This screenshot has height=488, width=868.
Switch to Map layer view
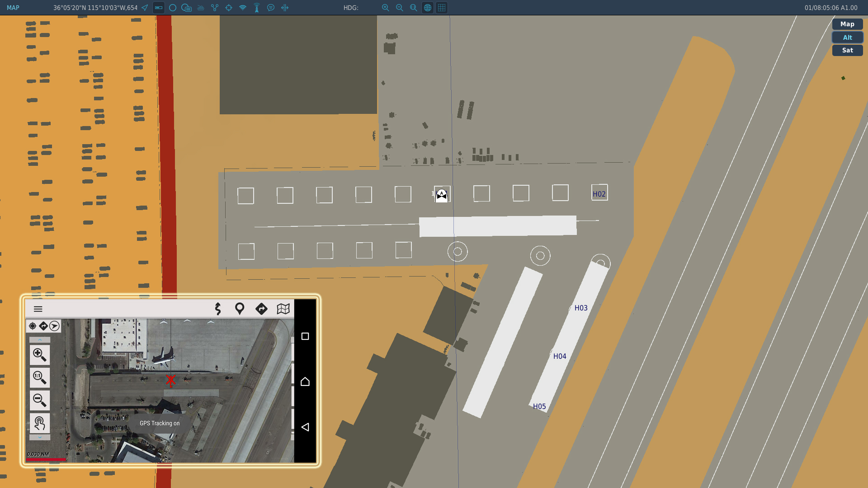tap(847, 24)
